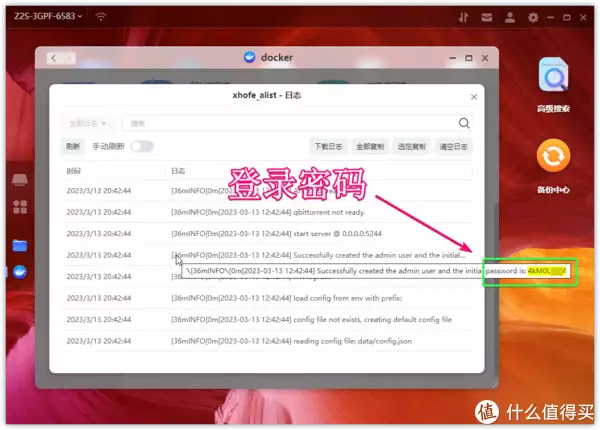Open the mail messages icon in top bar
The width and height of the screenshot is (600, 430).
(486, 17)
